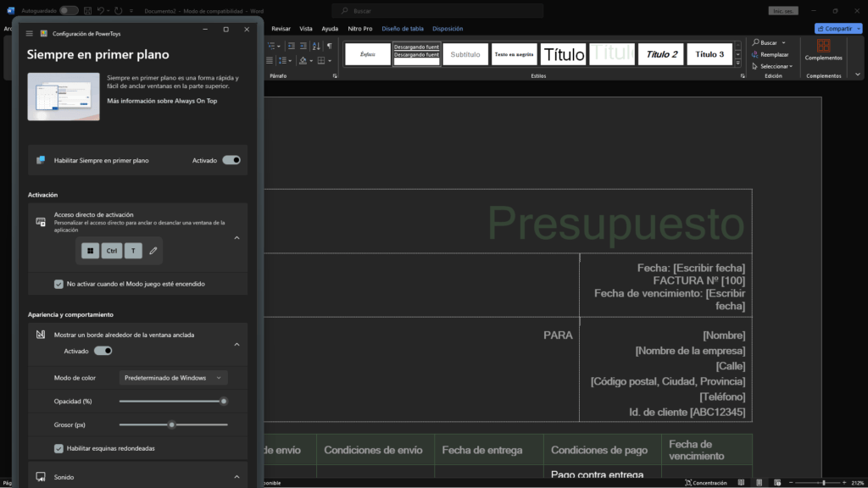Collapse the Sonido section
The height and width of the screenshot is (488, 868).
[x=237, y=477]
